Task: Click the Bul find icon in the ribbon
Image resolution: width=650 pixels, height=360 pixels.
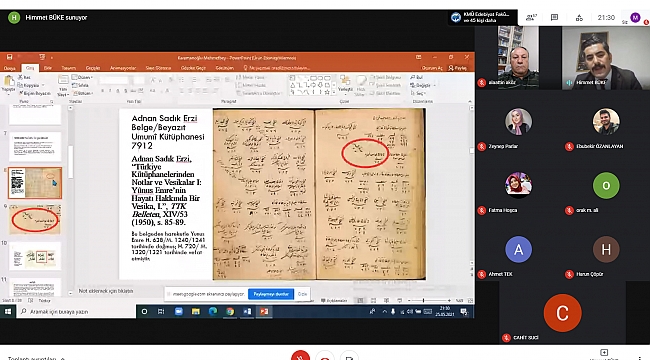Action: point(417,77)
